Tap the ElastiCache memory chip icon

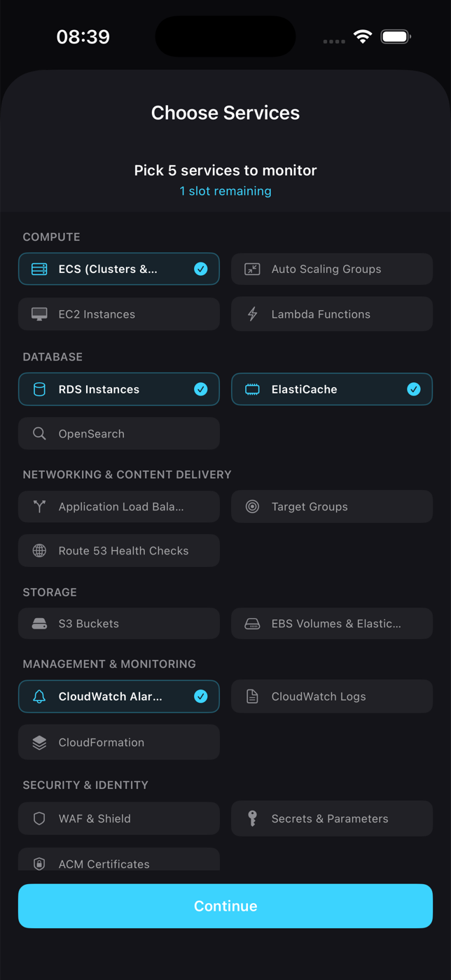coord(252,389)
